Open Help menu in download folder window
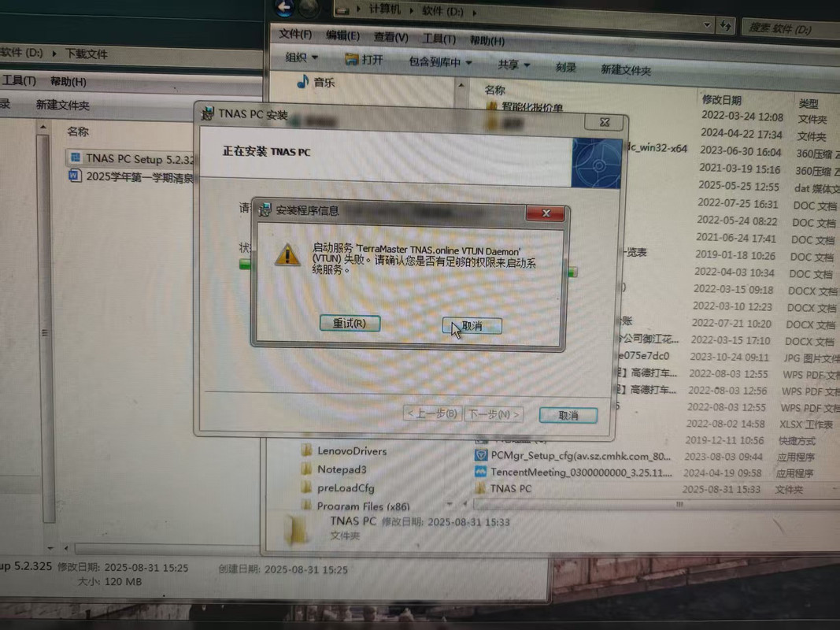 pos(68,81)
